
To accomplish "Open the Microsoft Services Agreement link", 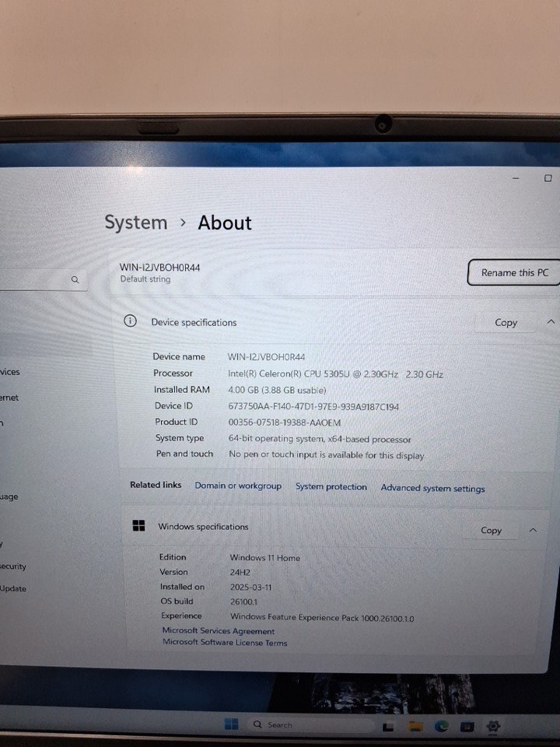I will click(218, 631).
